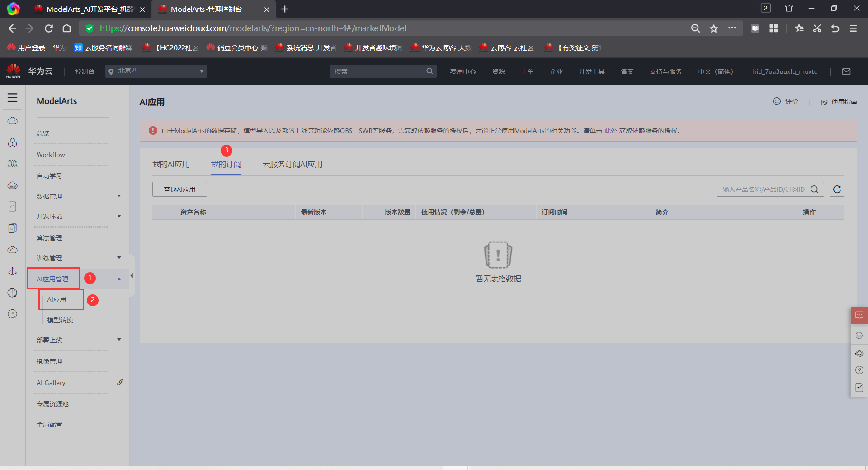This screenshot has width=868, height=470.
Task: Open the 中文 (简体) language dropdown
Action: point(716,71)
